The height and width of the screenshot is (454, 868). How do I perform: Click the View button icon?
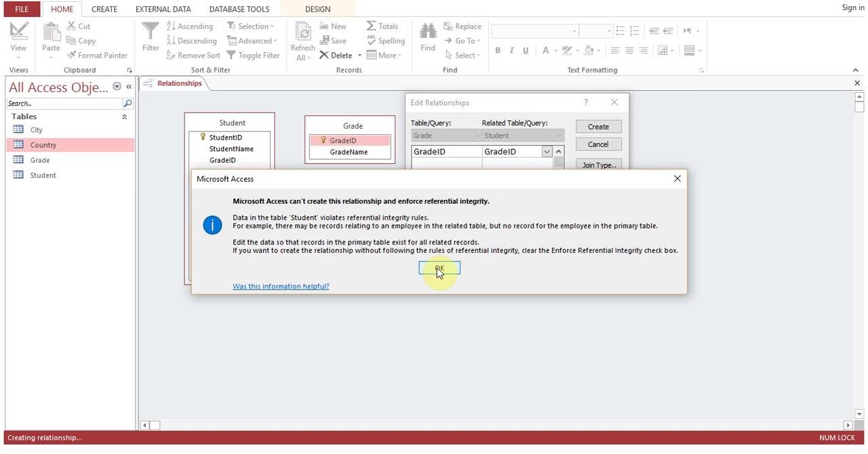(18, 31)
